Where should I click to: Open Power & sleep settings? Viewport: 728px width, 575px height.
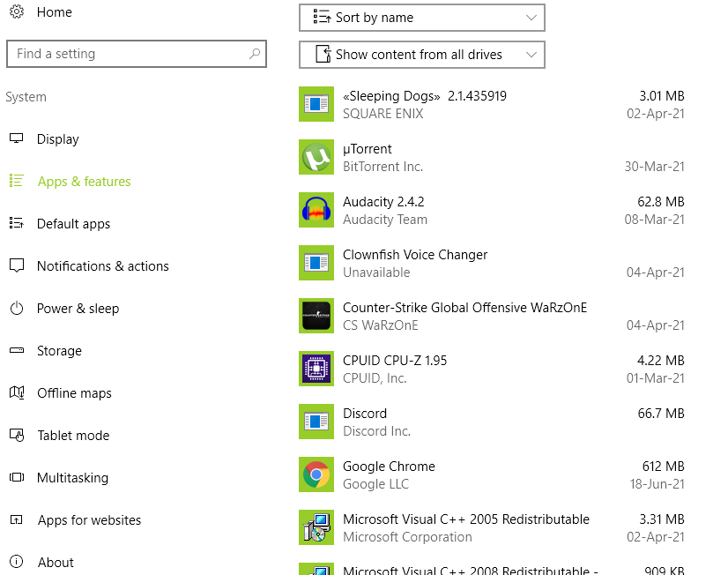click(78, 309)
